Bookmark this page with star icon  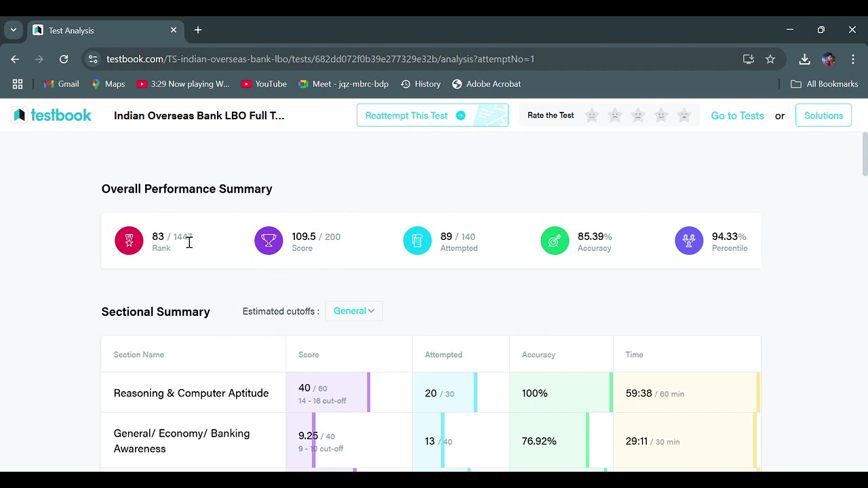click(x=770, y=59)
